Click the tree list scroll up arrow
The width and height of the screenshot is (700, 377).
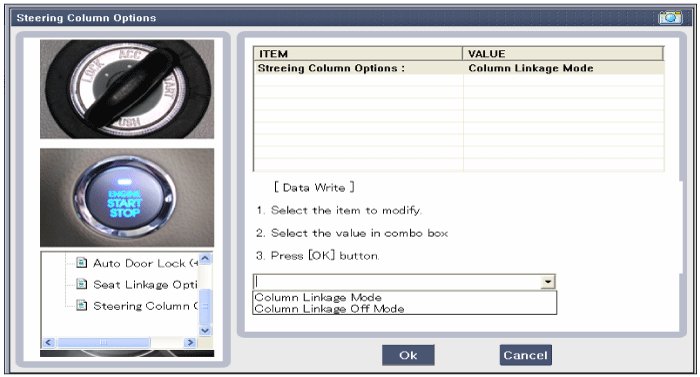click(205, 258)
